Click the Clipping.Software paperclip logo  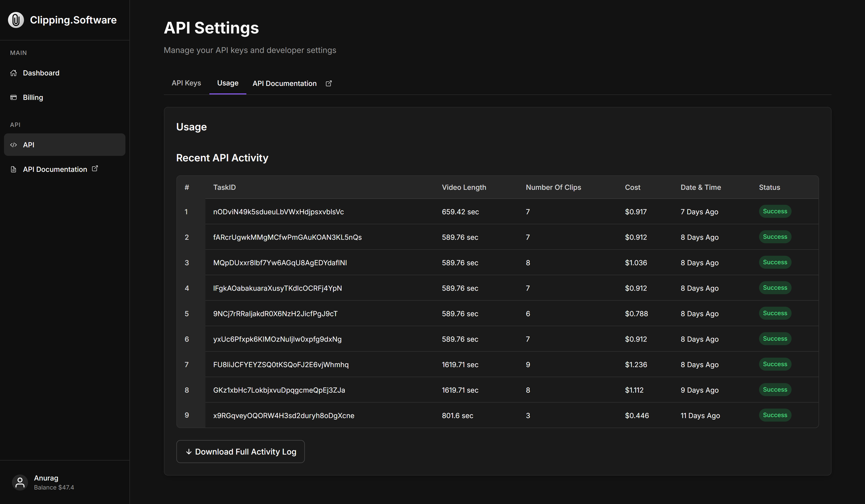point(16,20)
